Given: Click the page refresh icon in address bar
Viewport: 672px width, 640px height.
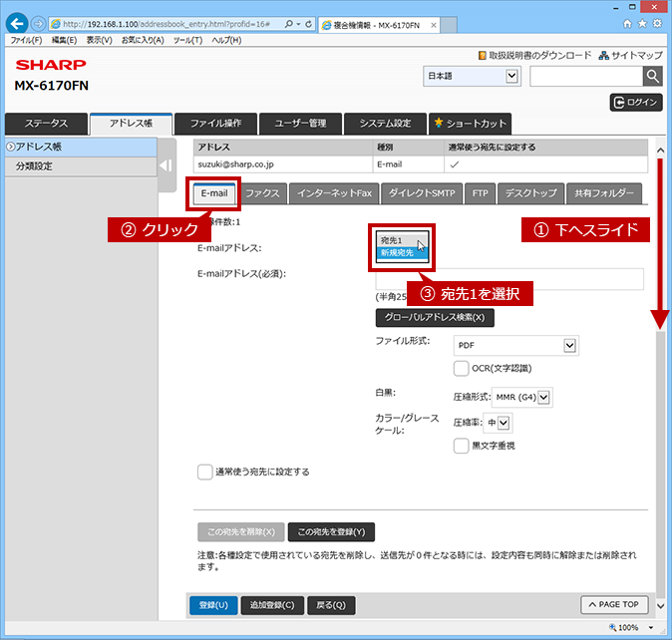Looking at the screenshot, I should pos(308,24).
